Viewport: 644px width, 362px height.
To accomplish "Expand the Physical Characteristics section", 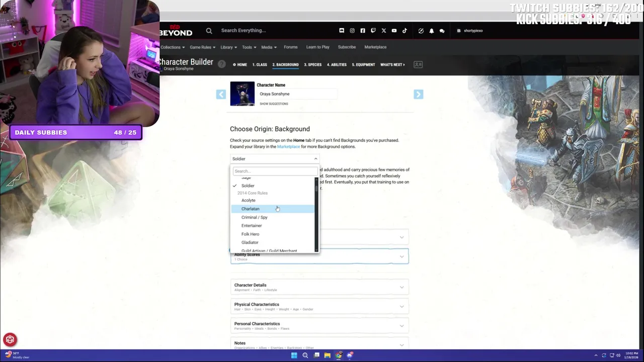I will (x=319, y=306).
